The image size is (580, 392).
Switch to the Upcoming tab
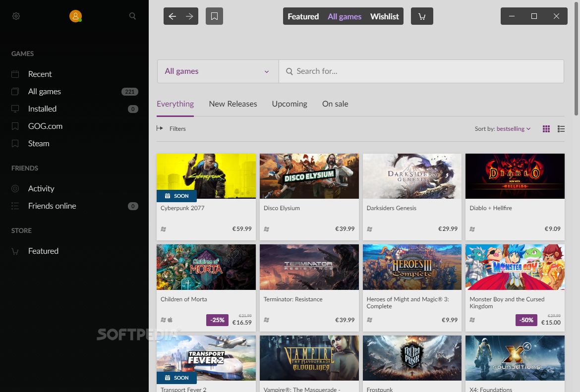290,104
